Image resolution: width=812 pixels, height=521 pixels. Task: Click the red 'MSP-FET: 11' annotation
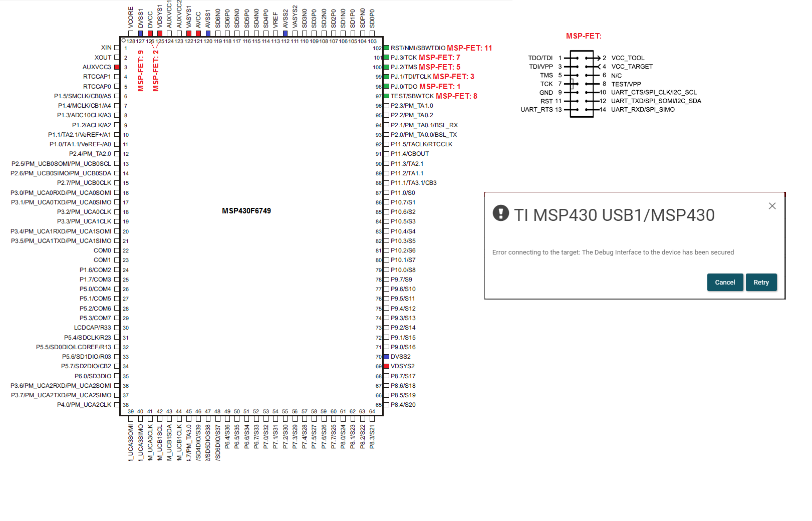click(469, 48)
